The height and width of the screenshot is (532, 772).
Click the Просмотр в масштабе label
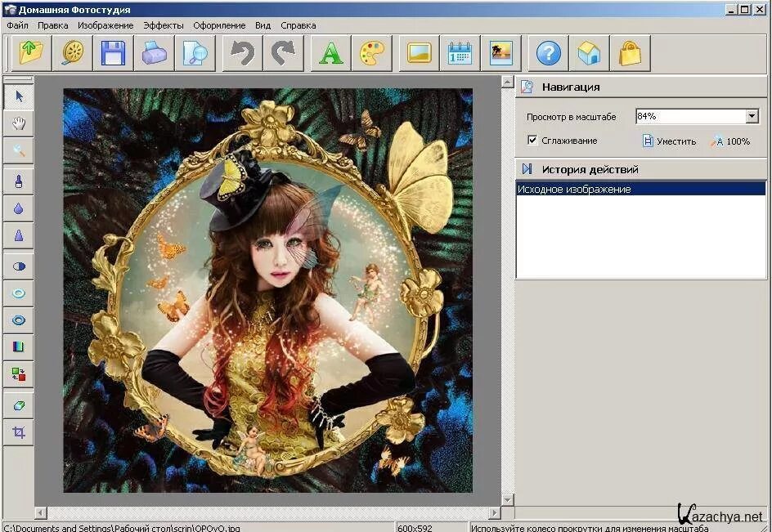coord(571,117)
